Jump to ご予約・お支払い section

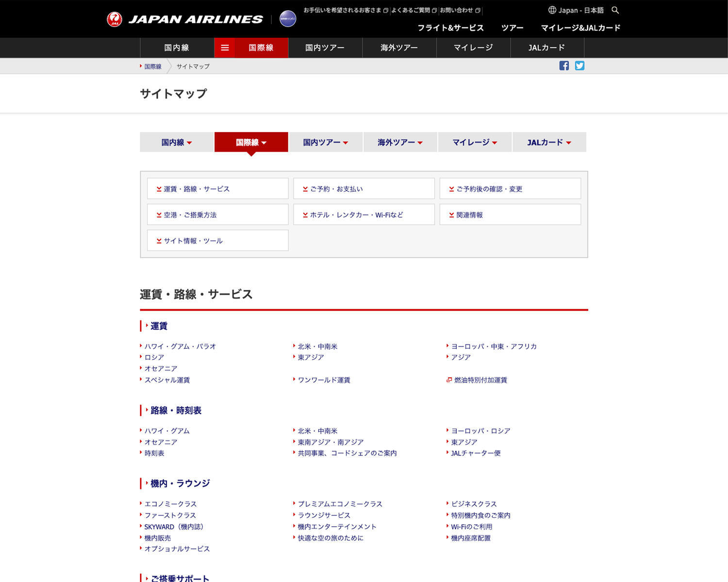[x=364, y=189]
